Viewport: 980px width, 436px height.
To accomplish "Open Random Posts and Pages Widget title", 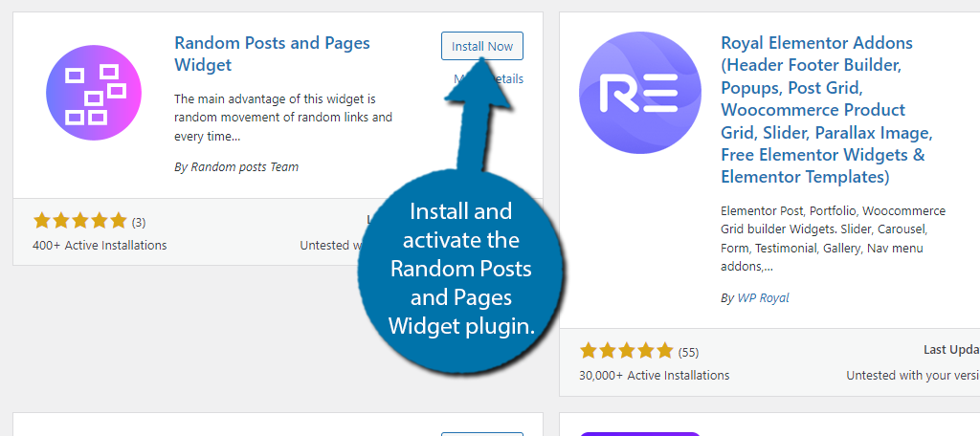I will [272, 54].
